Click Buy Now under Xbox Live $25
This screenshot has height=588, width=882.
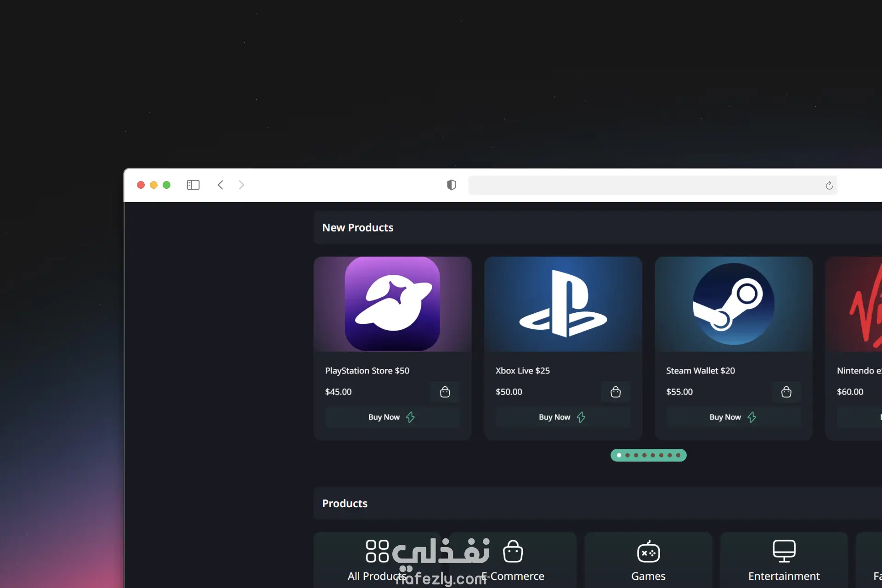563,417
